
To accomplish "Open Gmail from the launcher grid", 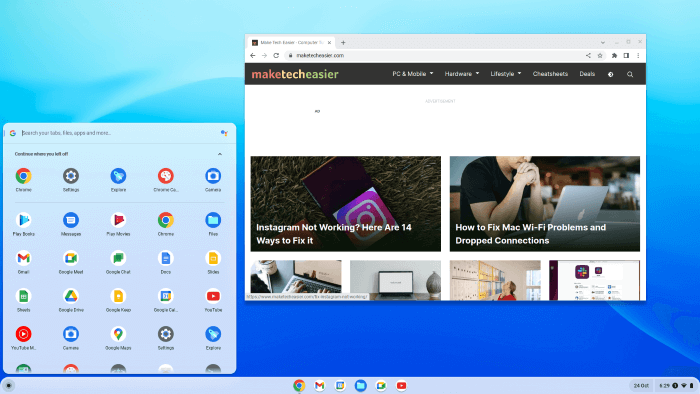I will point(24,258).
